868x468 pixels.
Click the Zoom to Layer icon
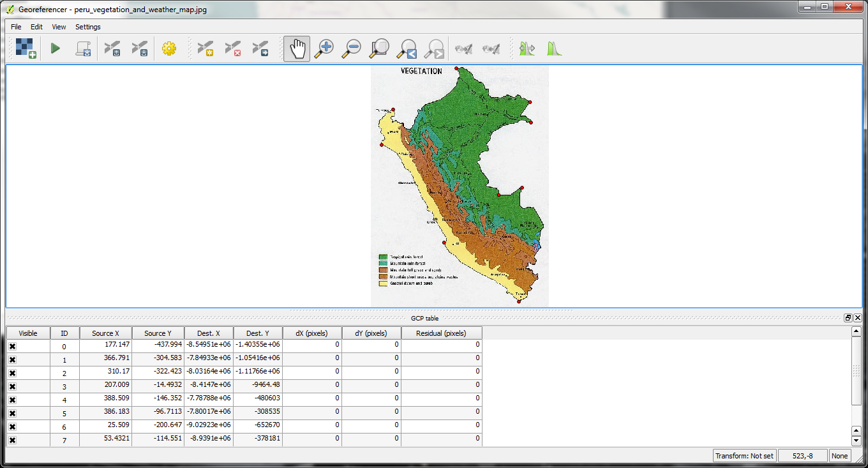tap(380, 49)
